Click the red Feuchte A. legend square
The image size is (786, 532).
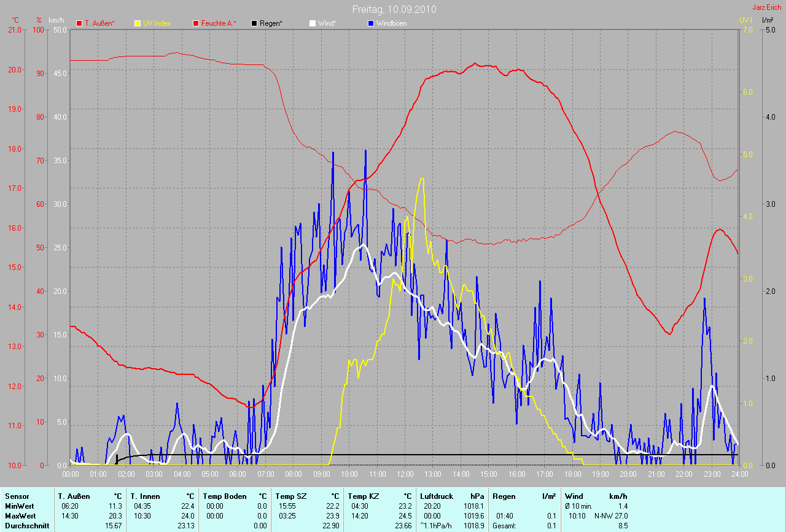196,23
